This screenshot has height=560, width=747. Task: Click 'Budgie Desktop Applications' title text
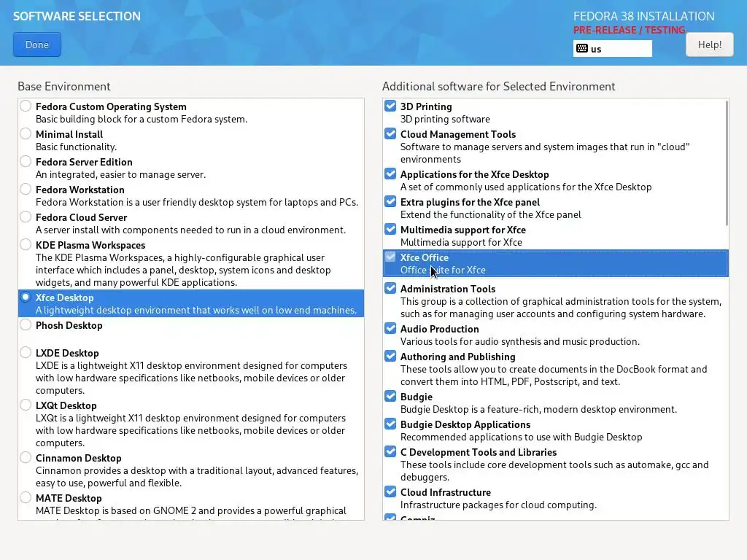465,425
